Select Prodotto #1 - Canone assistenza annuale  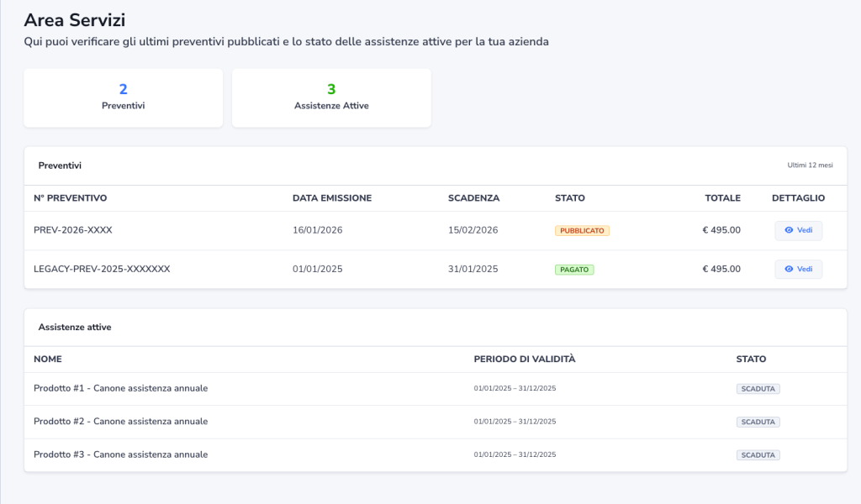coord(120,389)
